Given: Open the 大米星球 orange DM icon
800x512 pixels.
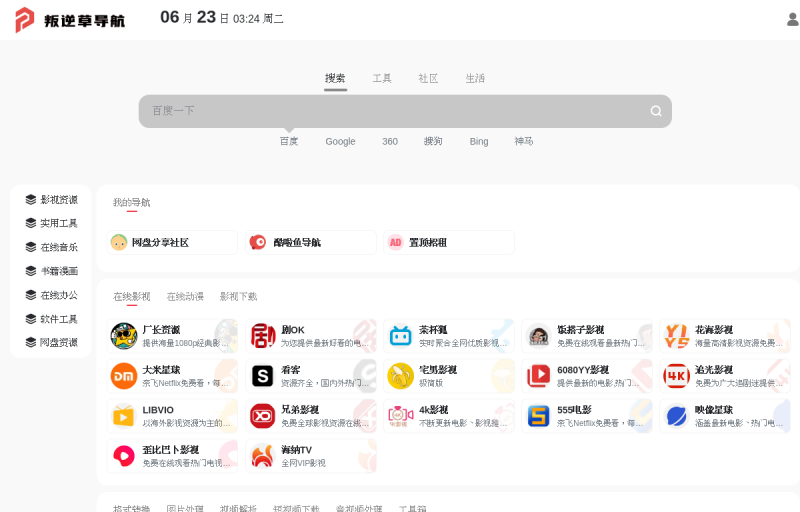Looking at the screenshot, I should click(x=124, y=376).
